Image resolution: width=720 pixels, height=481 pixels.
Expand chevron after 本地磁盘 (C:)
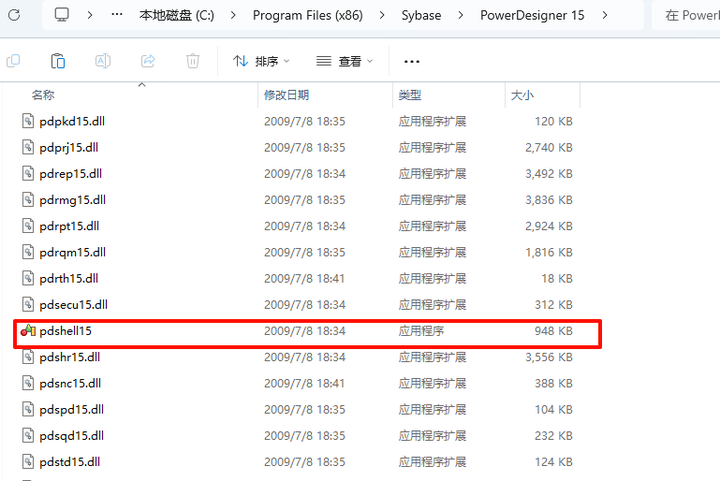point(233,15)
